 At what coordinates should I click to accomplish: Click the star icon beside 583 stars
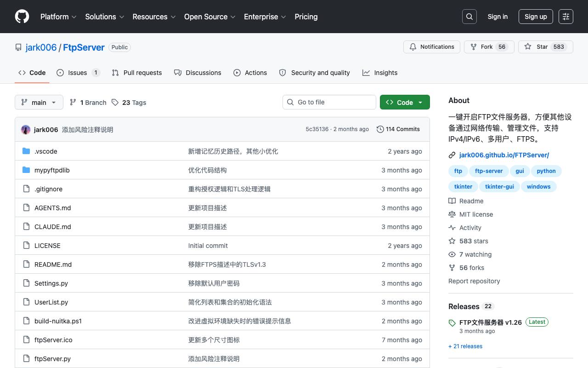[x=452, y=241]
